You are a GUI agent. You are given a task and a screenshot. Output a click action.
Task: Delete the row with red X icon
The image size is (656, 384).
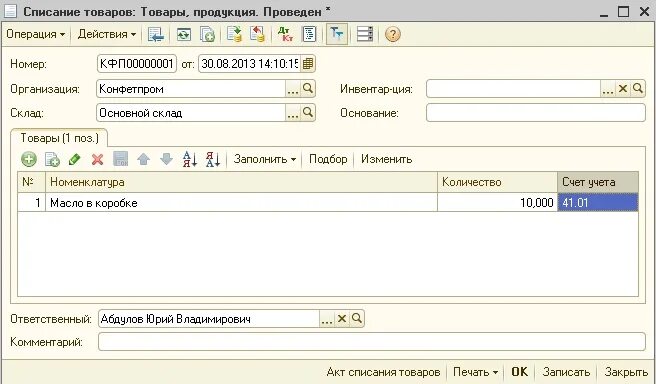(97, 159)
